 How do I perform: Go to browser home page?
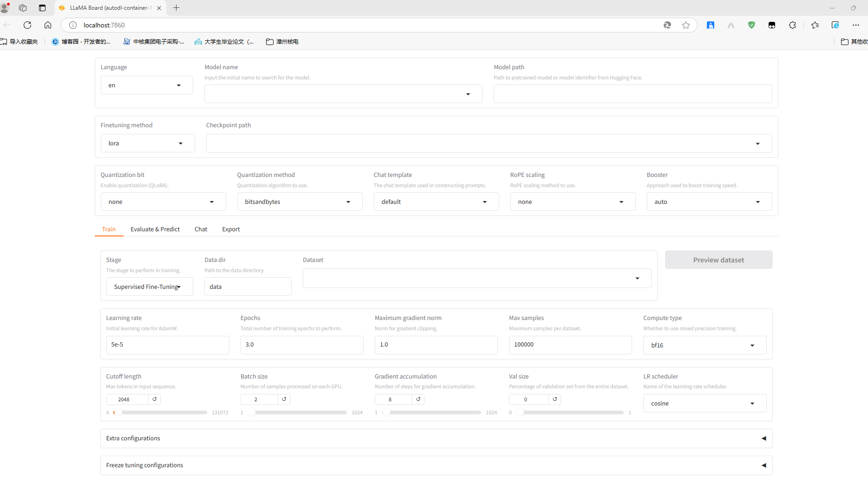(x=48, y=25)
